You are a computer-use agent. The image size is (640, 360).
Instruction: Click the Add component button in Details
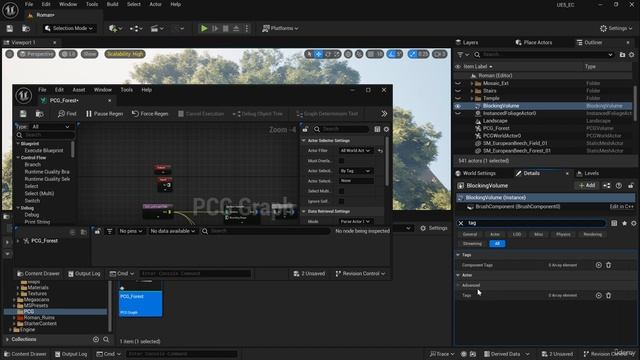pos(587,185)
